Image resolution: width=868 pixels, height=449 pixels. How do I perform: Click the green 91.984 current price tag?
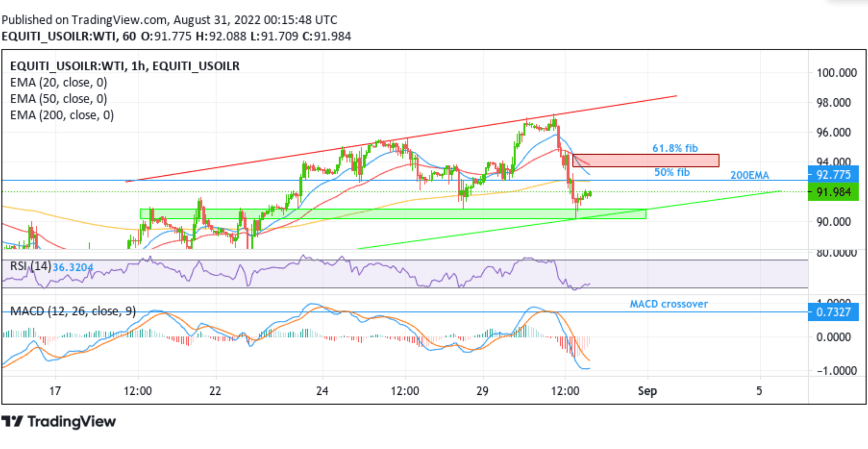(833, 192)
